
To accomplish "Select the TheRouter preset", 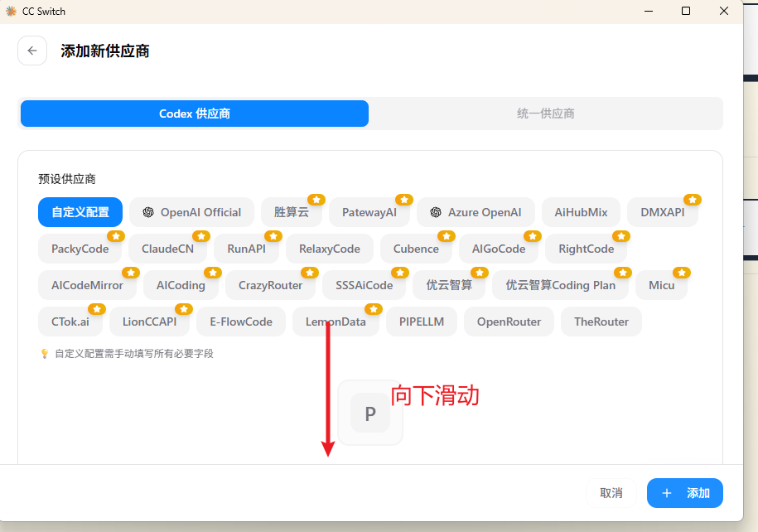I will point(601,322).
